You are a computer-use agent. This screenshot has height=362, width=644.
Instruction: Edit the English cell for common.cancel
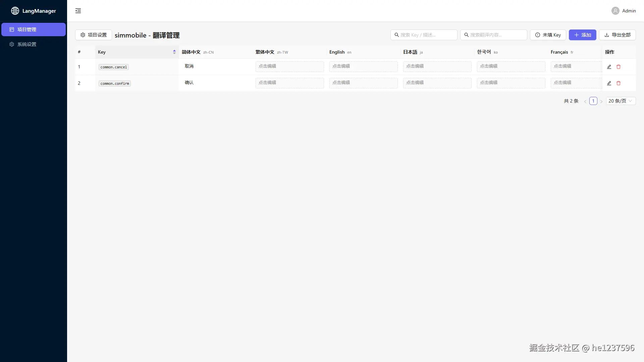(x=363, y=66)
